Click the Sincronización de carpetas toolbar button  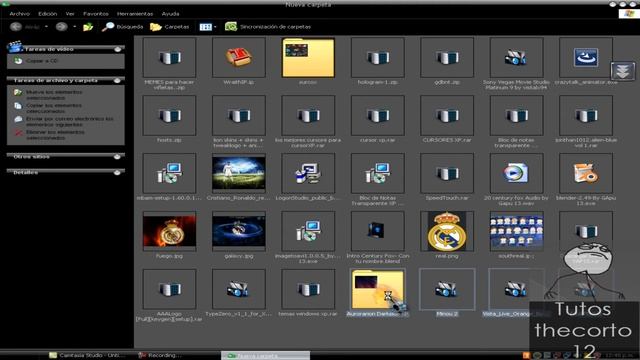[x=268, y=27]
